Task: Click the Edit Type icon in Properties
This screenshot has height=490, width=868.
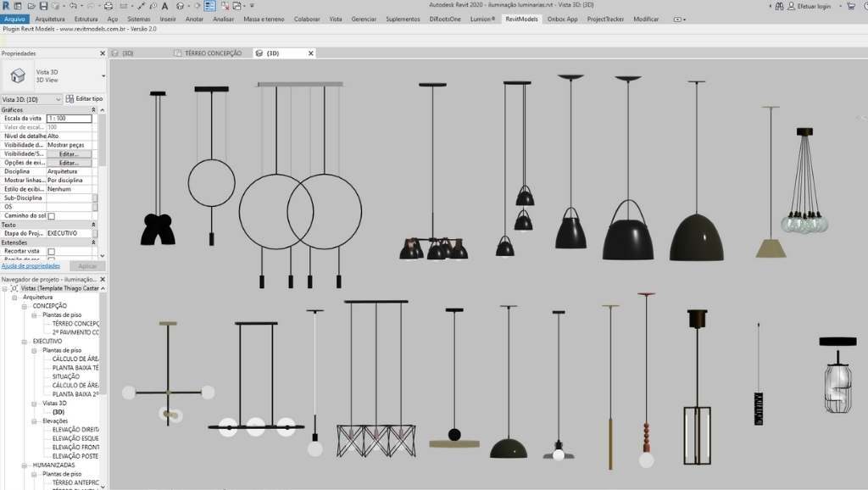Action: [70, 99]
